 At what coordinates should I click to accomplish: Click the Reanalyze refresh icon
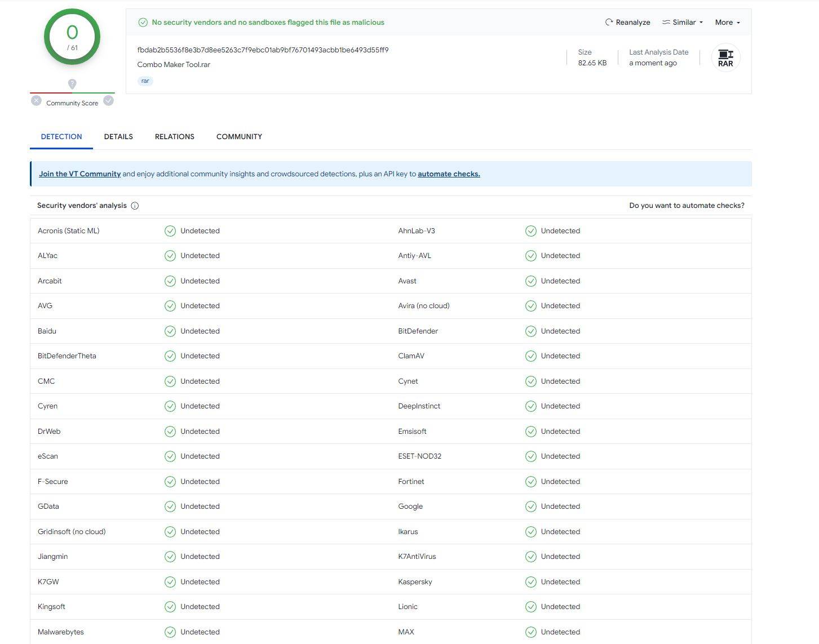point(609,23)
